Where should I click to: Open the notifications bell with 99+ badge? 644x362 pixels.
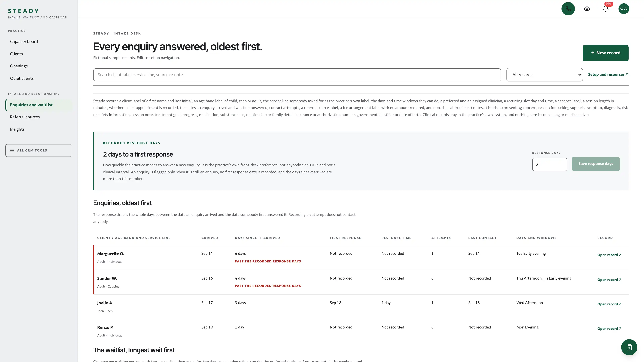[605, 9]
